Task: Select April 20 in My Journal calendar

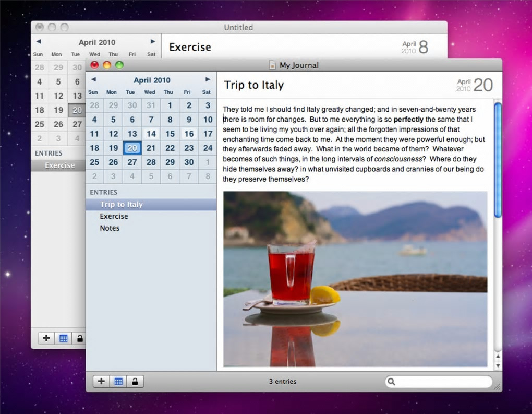Action: tap(132, 148)
